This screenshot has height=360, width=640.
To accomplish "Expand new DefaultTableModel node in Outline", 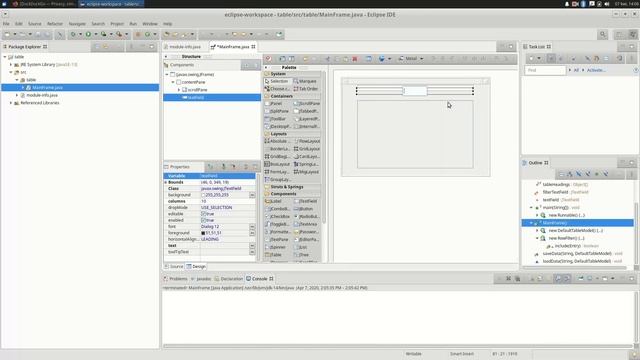I will (x=537, y=231).
